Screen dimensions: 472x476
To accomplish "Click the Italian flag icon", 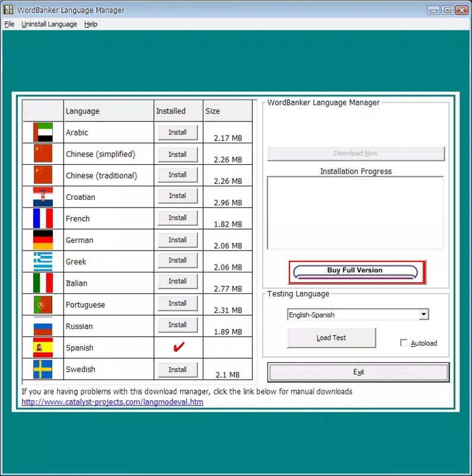I will (x=43, y=283).
